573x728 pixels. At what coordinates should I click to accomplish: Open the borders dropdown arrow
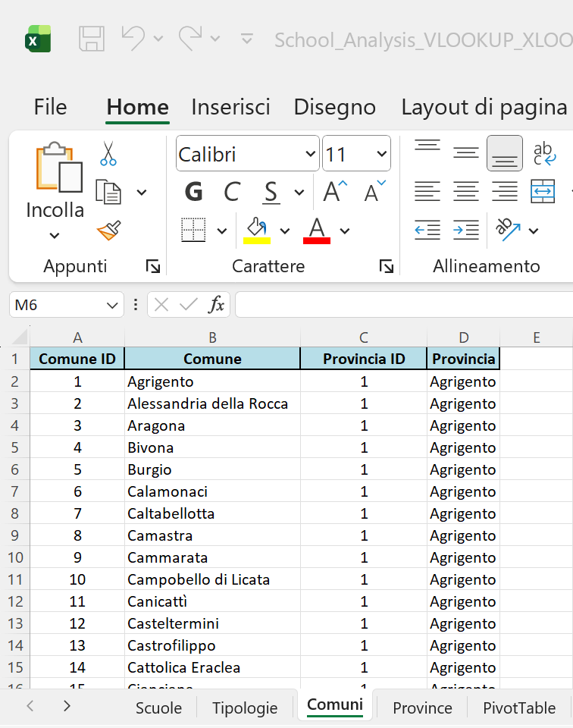(x=222, y=229)
